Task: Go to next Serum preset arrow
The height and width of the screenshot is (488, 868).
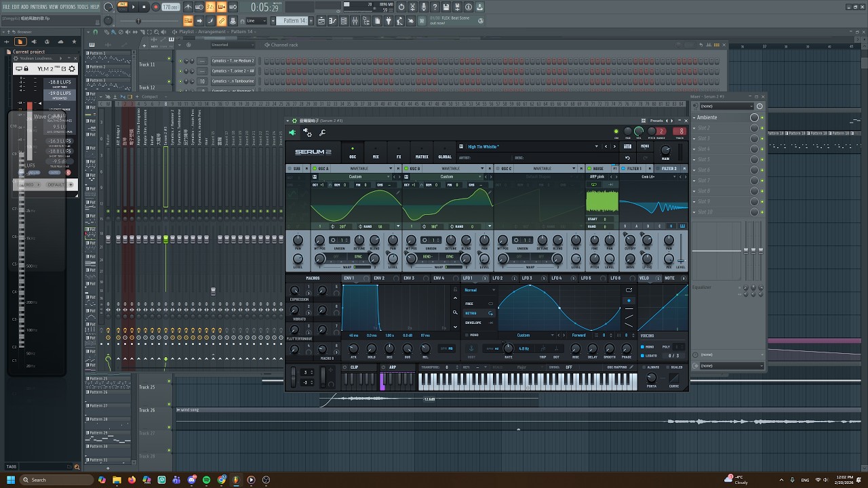Action: (x=614, y=146)
